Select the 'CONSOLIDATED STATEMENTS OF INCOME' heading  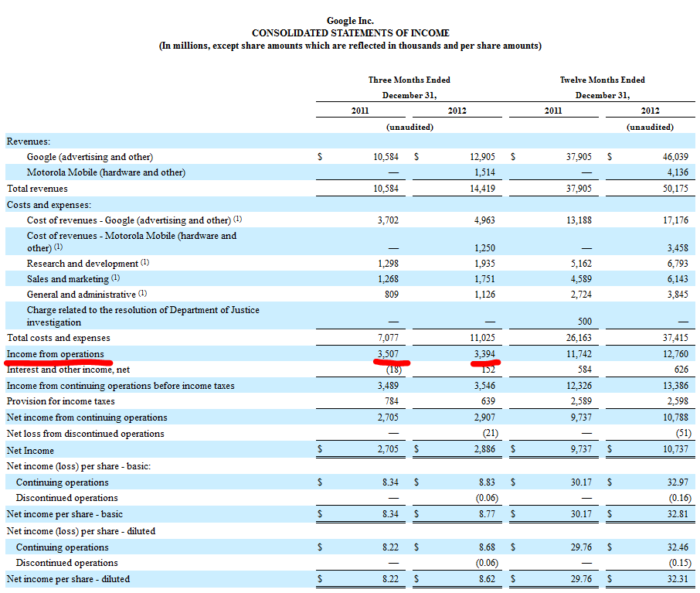[x=351, y=33]
